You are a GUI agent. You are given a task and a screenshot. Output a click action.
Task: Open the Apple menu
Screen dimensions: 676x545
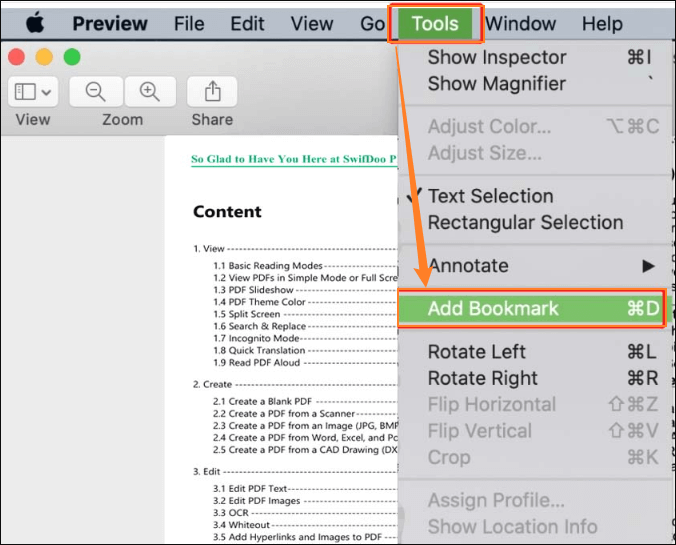(x=35, y=23)
